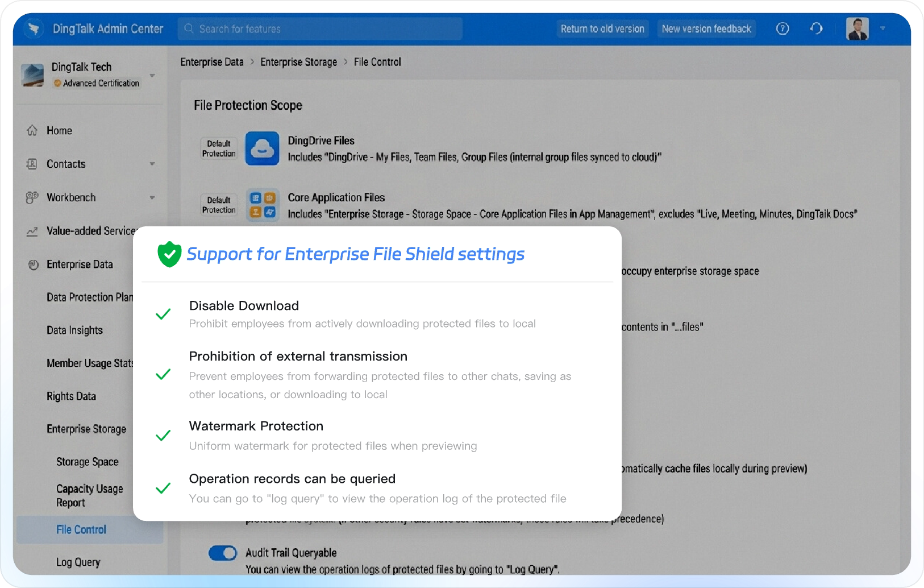Screen dimensions: 924x588
Task: Open the help question mark icon
Action: point(783,28)
